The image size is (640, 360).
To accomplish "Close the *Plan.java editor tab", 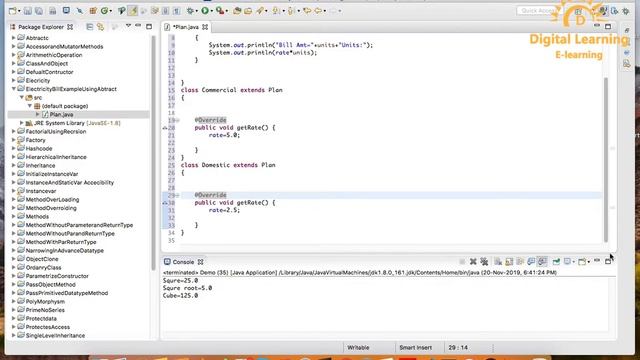I will [x=205, y=27].
